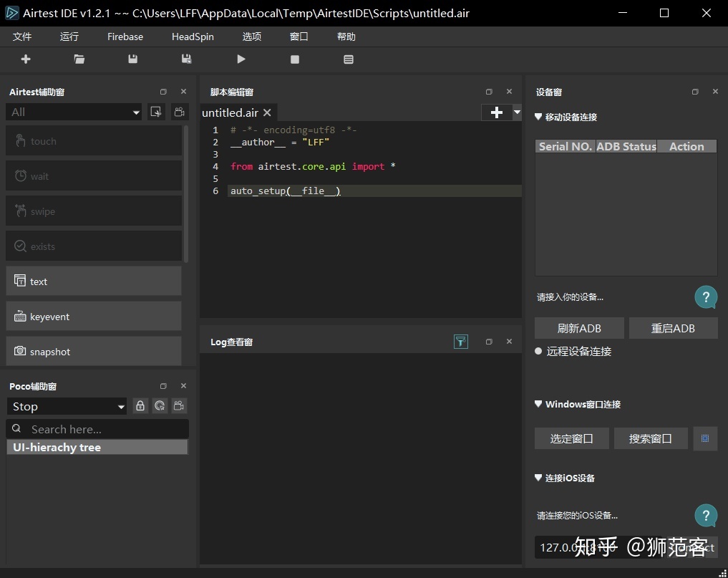Viewport: 728px width, 578px height.
Task: Open the iOS device help question mark
Action: [x=707, y=516]
